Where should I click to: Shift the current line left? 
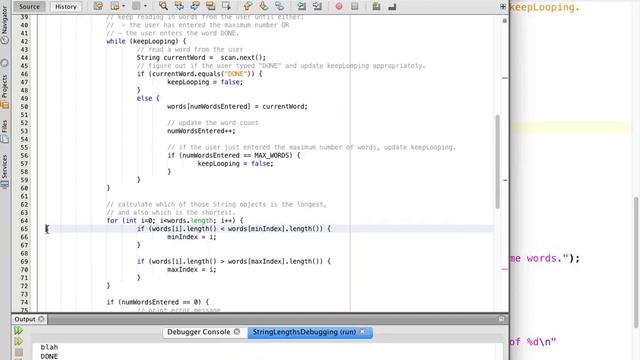point(301,6)
